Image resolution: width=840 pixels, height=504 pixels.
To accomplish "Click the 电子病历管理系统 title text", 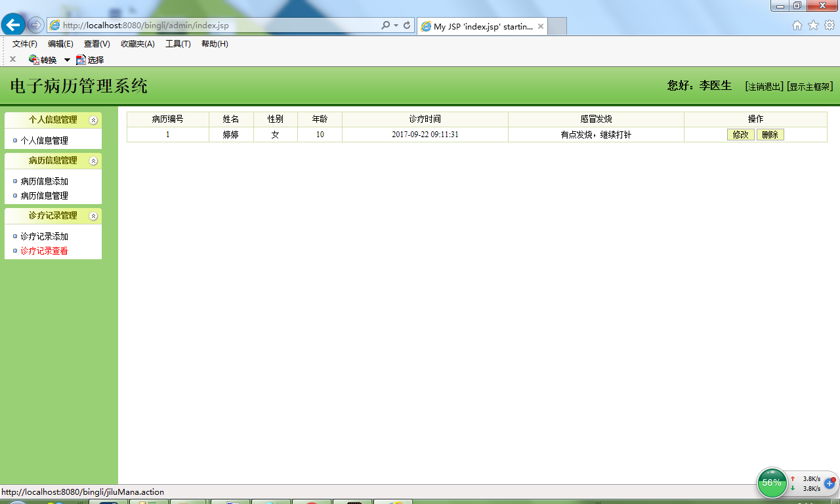I will coord(79,86).
